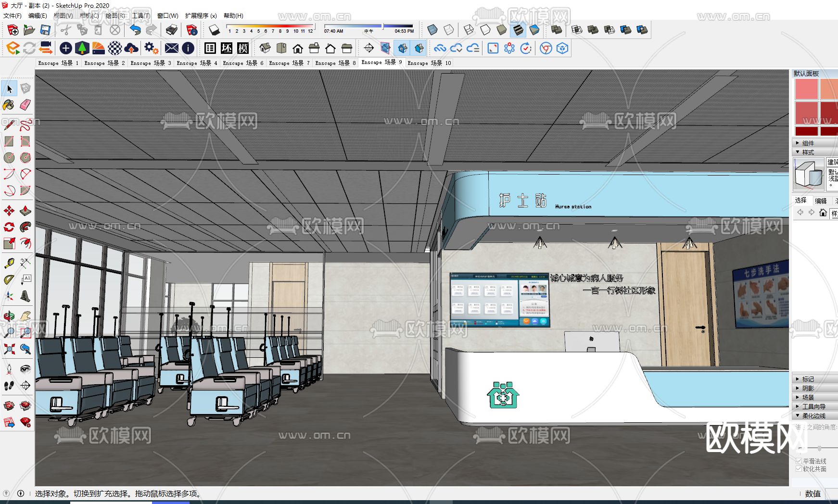Open the styles 选择 tab
The height and width of the screenshot is (504, 838).
(801, 200)
